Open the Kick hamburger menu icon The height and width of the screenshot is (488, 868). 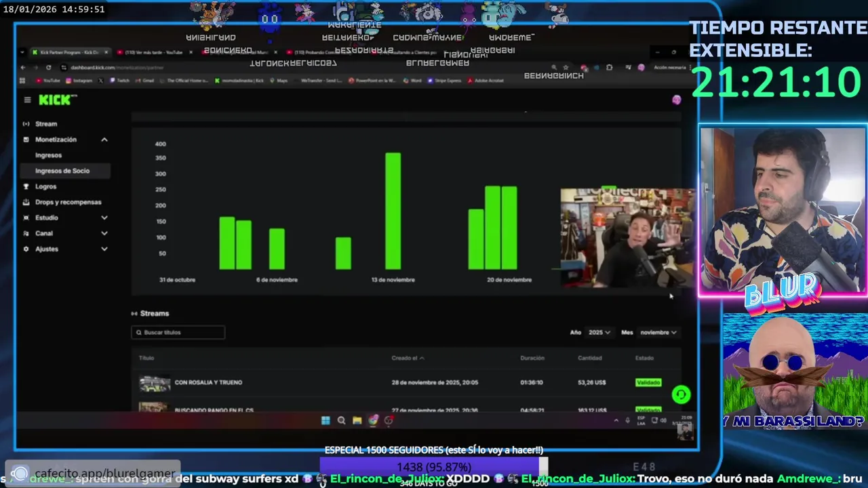point(27,100)
